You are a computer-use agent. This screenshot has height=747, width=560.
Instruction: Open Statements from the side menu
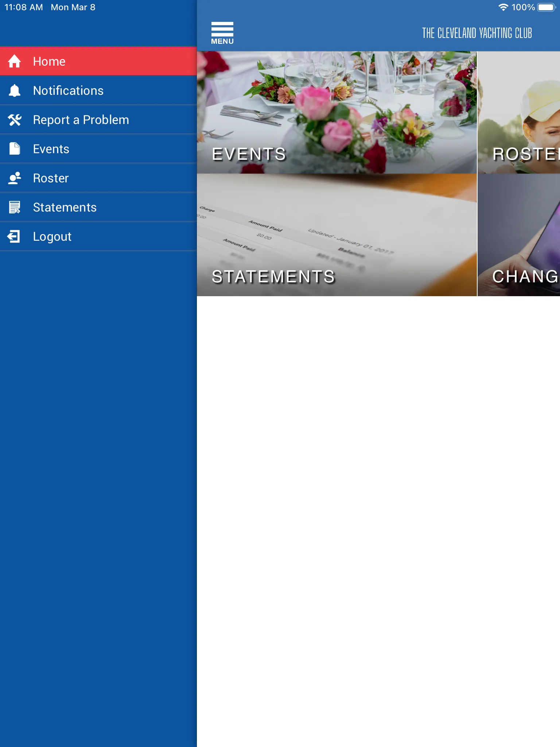click(x=98, y=207)
